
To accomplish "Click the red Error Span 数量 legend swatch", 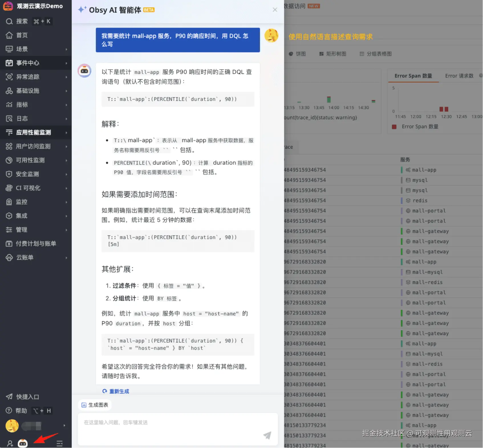I will (x=394, y=127).
